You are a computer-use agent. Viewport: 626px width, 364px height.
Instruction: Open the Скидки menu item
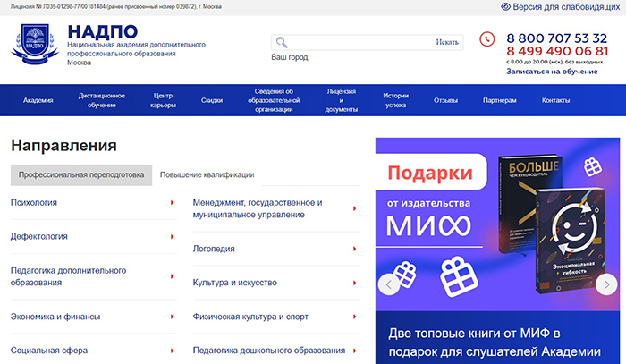tap(212, 100)
